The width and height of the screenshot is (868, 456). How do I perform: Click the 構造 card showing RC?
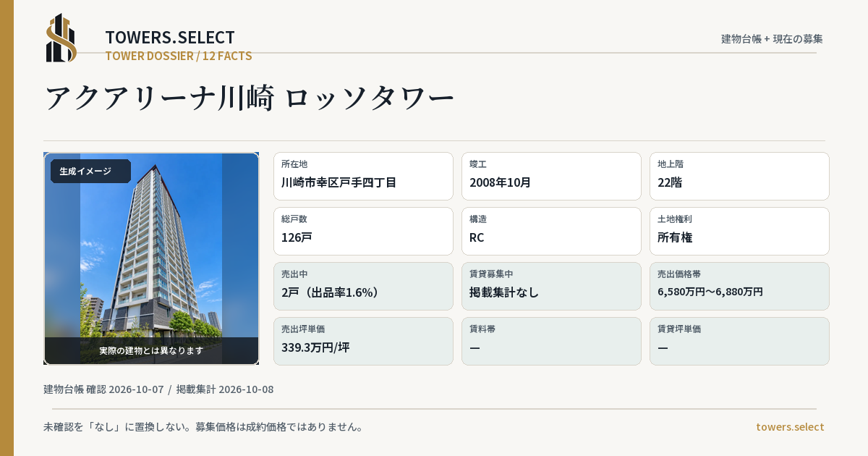[551, 231]
